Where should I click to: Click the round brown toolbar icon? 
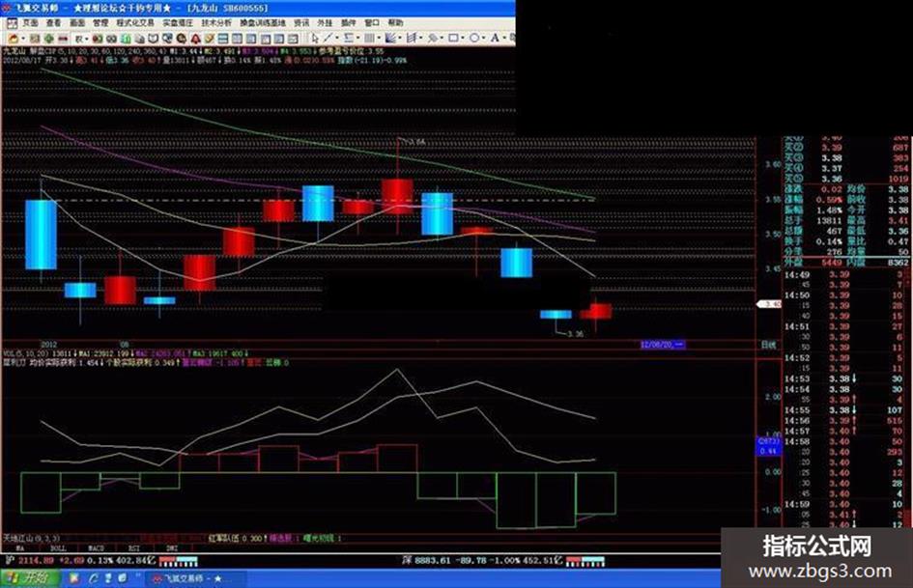[x=181, y=39]
